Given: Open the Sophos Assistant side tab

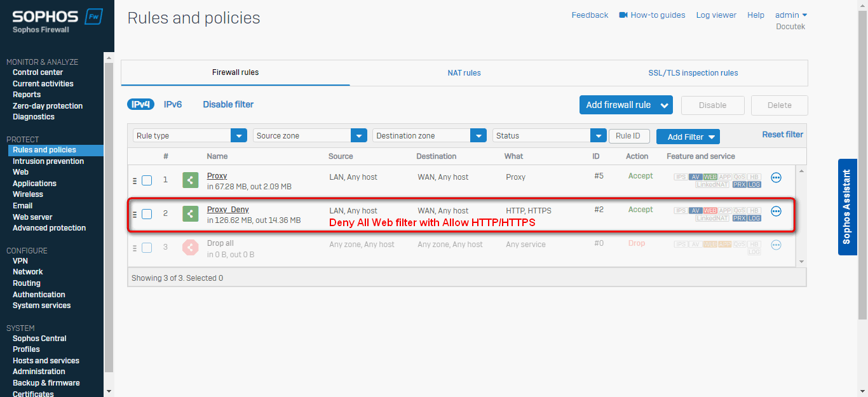Looking at the screenshot, I should coord(847,207).
